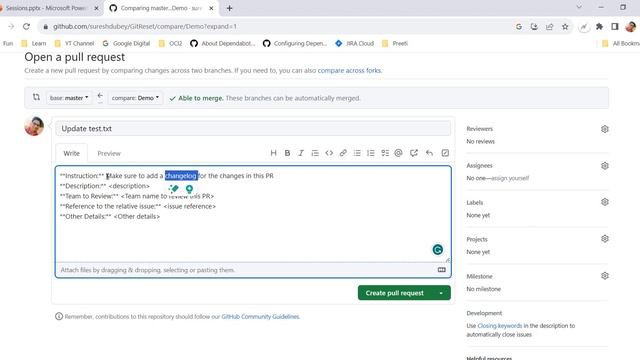Click the attach files bar below the editor
The height and width of the screenshot is (360, 640).
[x=253, y=270]
